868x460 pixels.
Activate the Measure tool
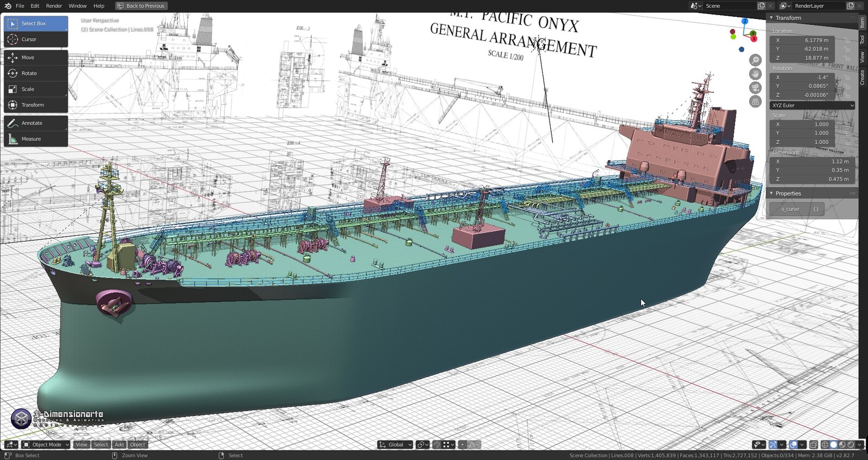coord(36,139)
